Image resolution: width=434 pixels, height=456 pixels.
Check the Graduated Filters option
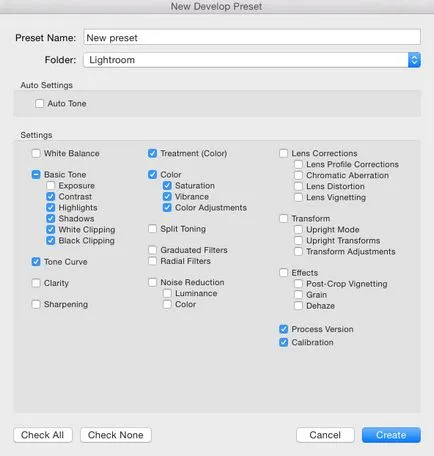152,250
